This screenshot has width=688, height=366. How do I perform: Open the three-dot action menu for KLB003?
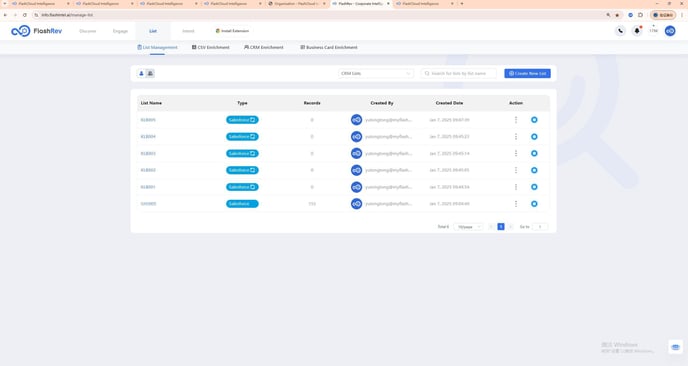pos(516,153)
